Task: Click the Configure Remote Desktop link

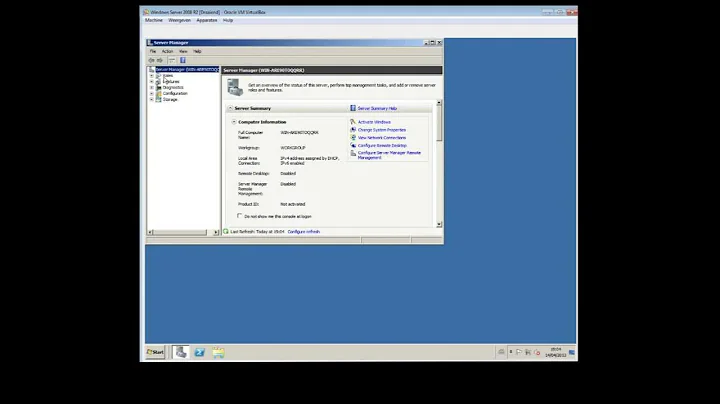Action: tap(382, 146)
